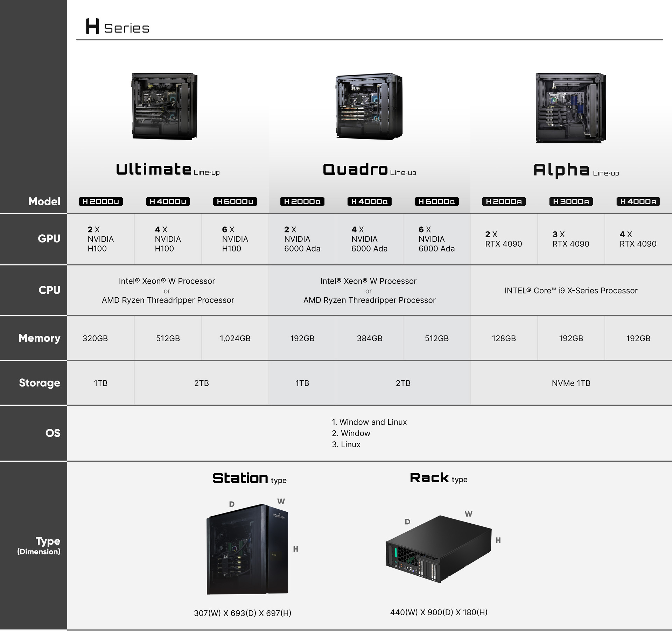Screen dimensions: 672x631
Task: Click the NVMe 1TB storage value
Action: pos(571,383)
